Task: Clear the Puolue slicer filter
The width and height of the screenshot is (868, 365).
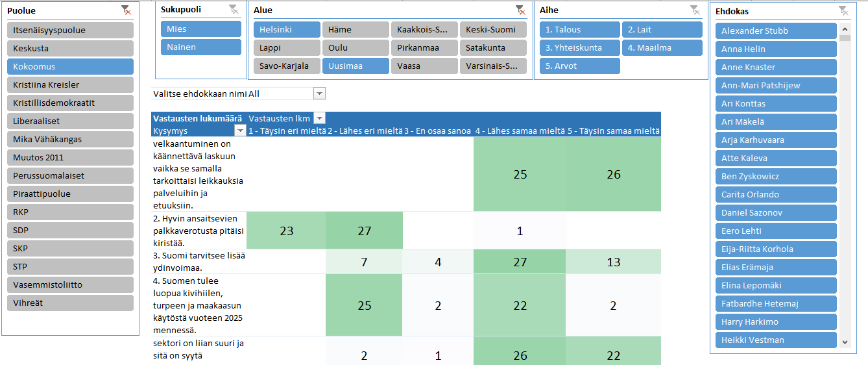Action: pyautogui.click(x=126, y=10)
